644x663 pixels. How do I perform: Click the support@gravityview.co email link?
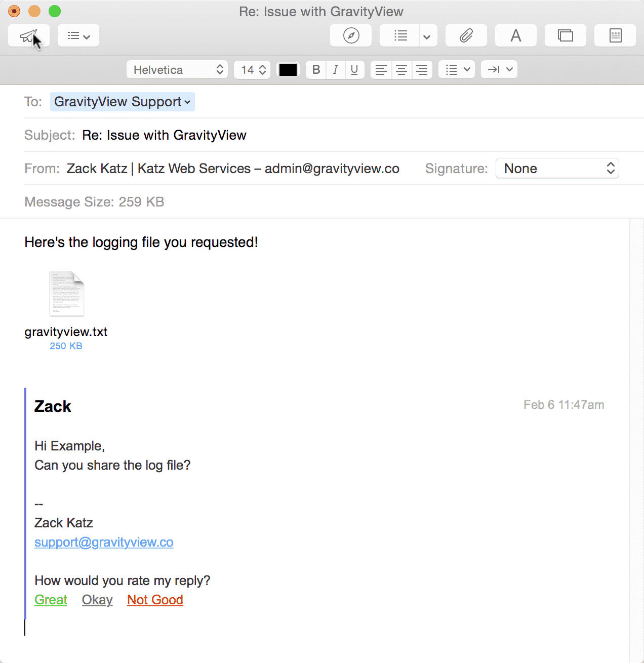104,542
